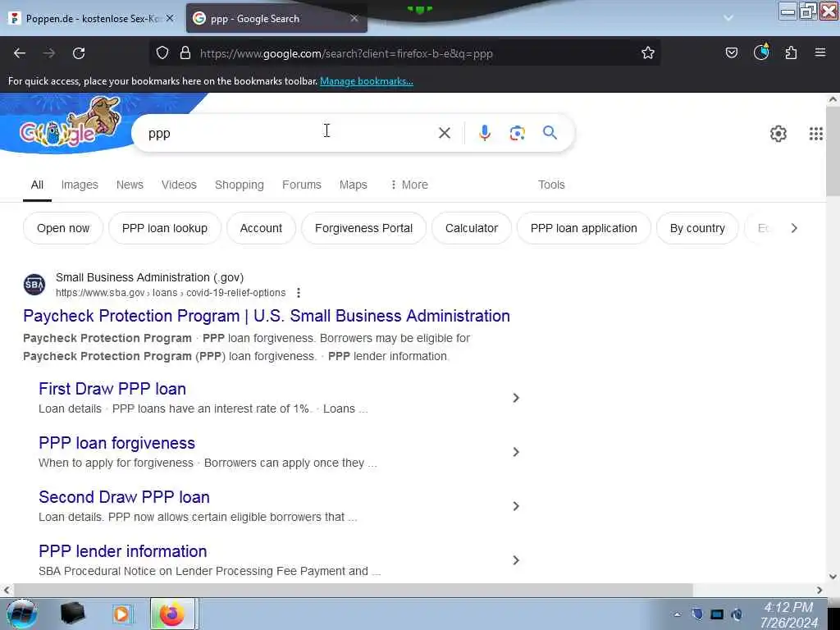Switch to the Poppen.de tab
The width and height of the screenshot is (840, 630).
coord(92,19)
